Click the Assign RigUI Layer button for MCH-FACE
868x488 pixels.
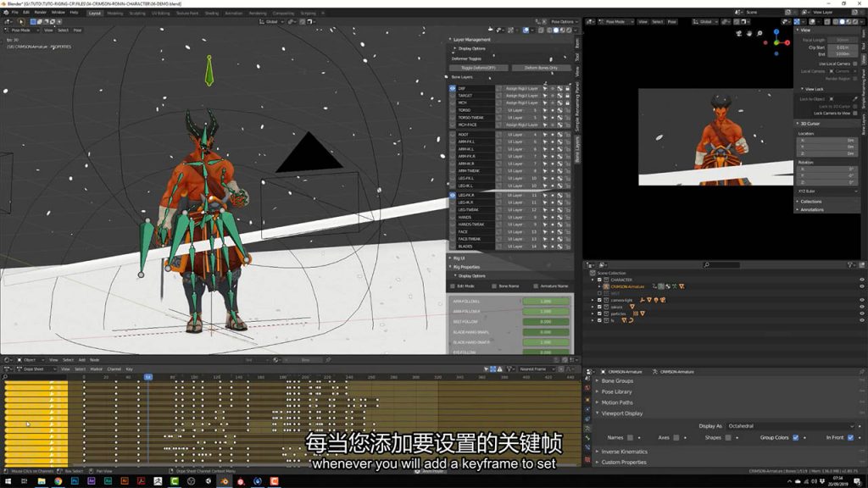point(522,125)
